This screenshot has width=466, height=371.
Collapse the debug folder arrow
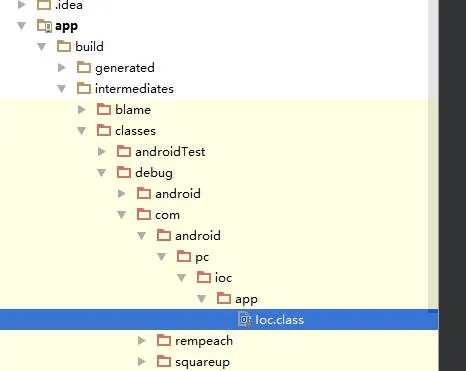coord(102,173)
